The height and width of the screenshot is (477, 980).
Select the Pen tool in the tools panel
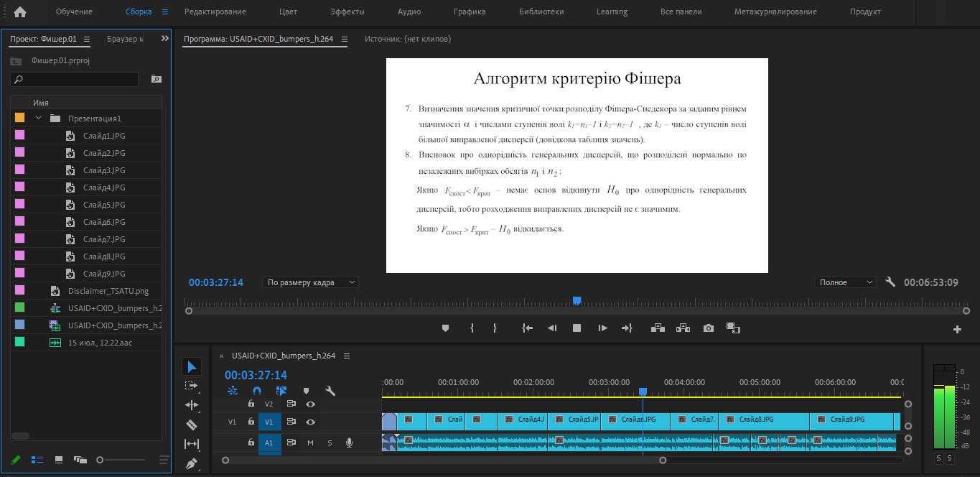(191, 463)
